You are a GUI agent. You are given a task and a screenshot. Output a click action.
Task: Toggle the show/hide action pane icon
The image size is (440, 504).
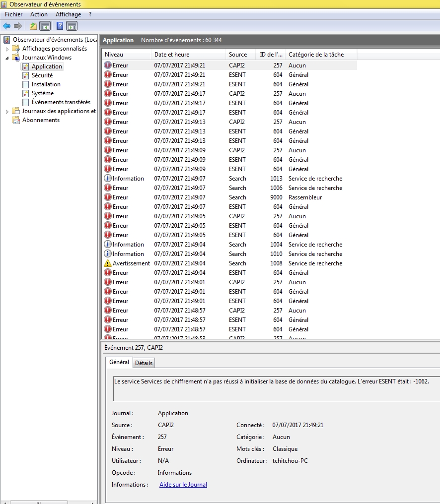(x=72, y=26)
